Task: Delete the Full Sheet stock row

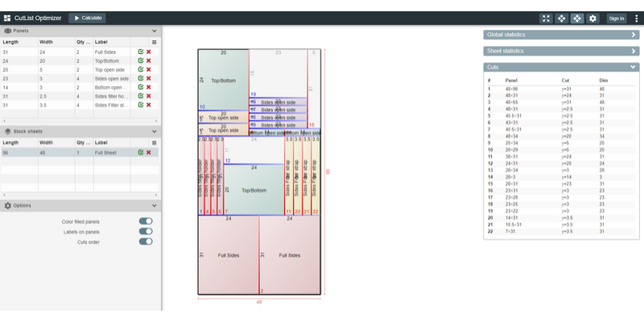Action: point(149,152)
